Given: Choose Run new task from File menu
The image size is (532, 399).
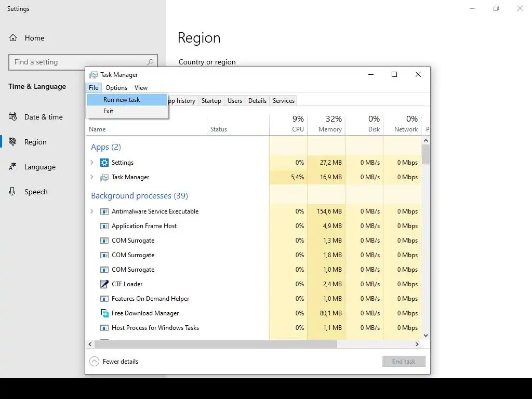Looking at the screenshot, I should pos(127,100).
